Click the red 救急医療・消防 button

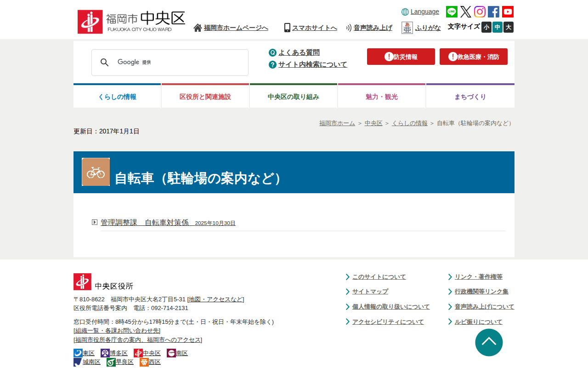(474, 57)
